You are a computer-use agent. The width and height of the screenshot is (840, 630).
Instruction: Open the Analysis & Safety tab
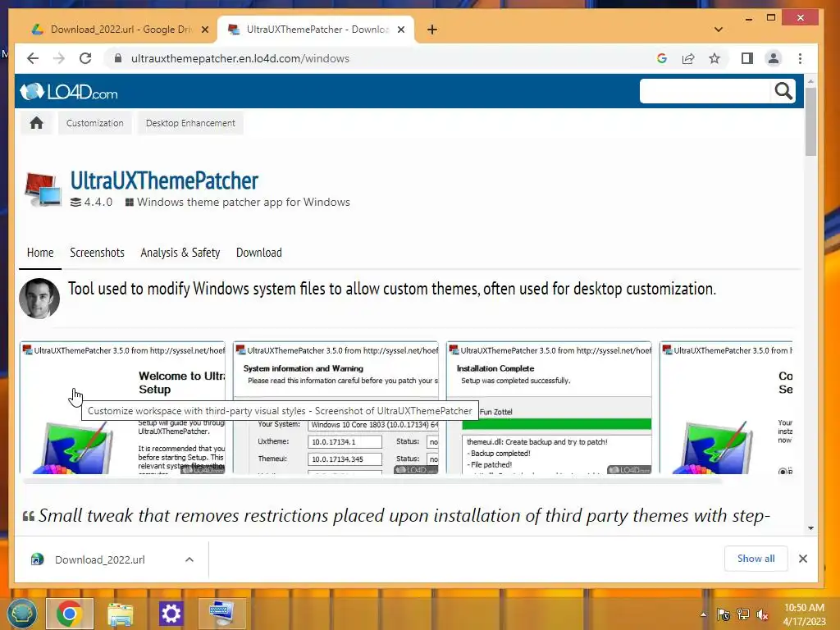tap(180, 253)
